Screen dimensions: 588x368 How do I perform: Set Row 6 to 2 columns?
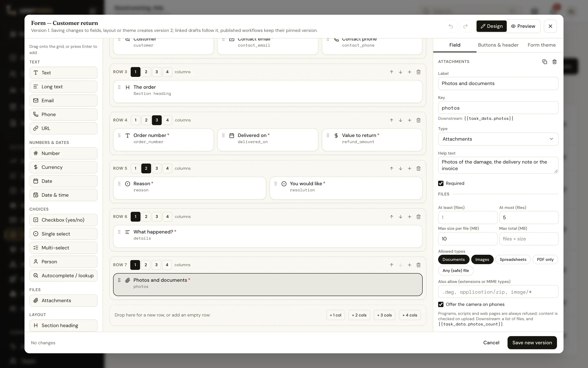click(x=146, y=216)
